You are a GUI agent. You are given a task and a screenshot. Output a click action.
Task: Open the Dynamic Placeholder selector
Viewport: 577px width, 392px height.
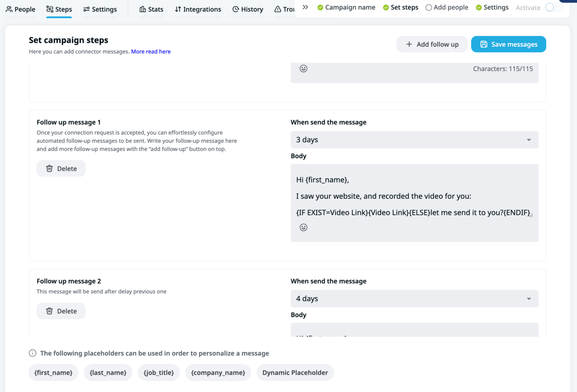295,373
